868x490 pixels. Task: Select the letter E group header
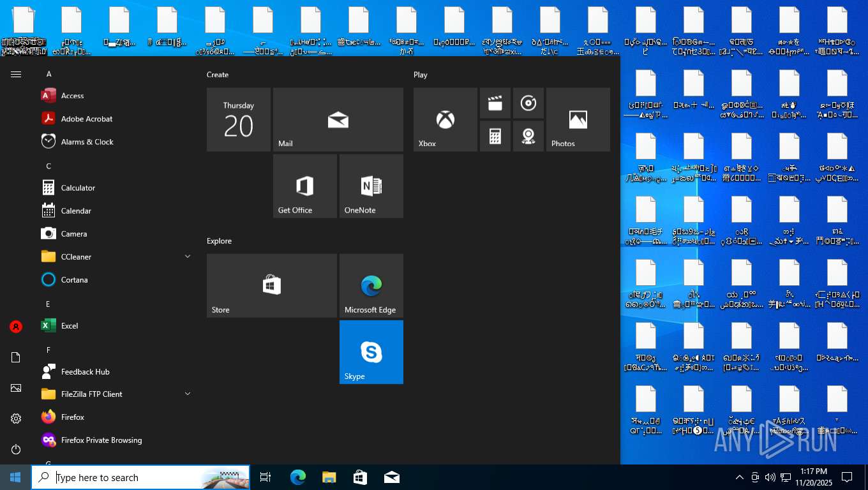click(49, 304)
